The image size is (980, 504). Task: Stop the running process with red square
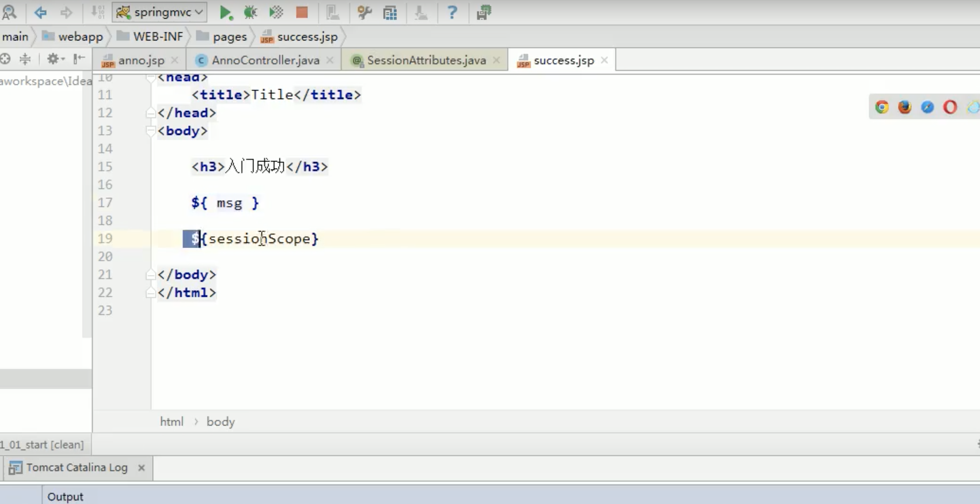[x=302, y=12]
